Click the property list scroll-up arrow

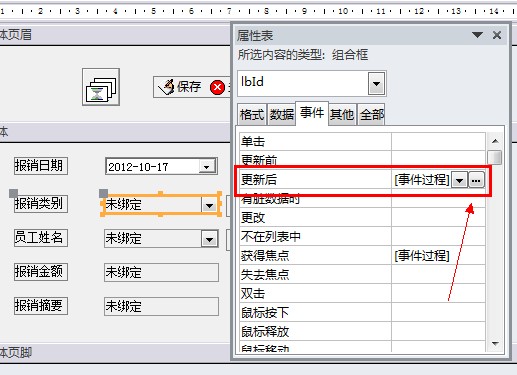coord(495,141)
